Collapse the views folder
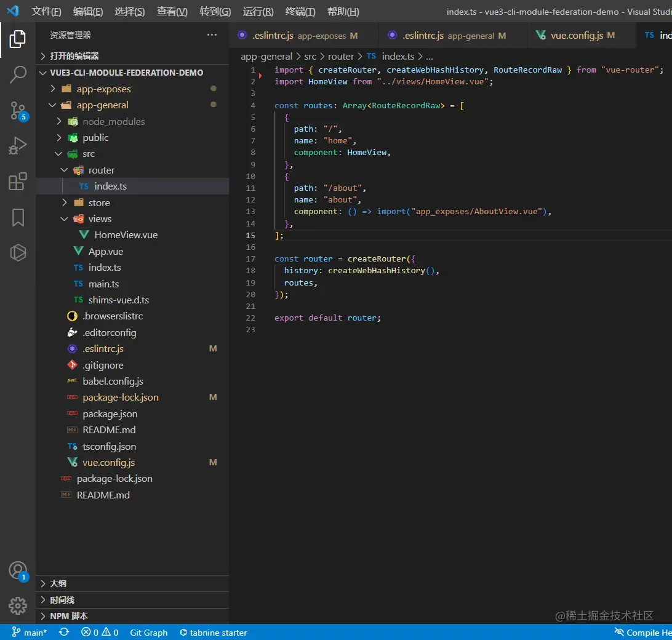The width and height of the screenshot is (672, 640). [x=132, y=219]
